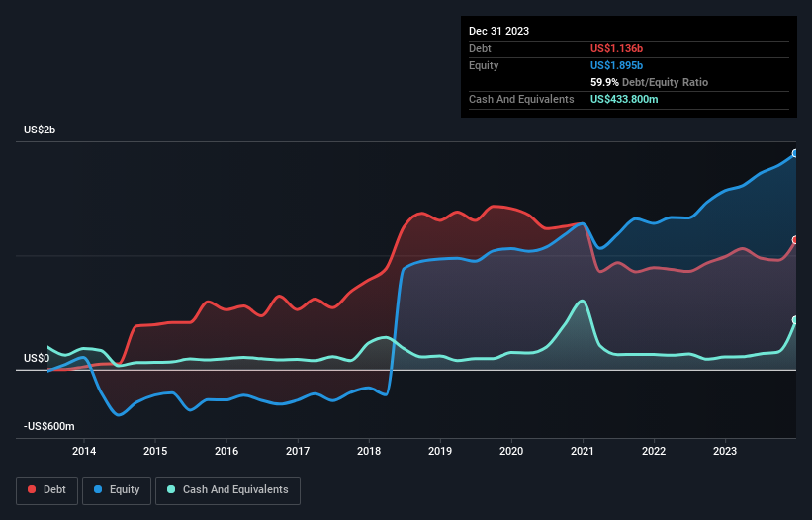The height and width of the screenshot is (520, 812).
Task: Select the 2020 x-axis label
Action: point(511,451)
